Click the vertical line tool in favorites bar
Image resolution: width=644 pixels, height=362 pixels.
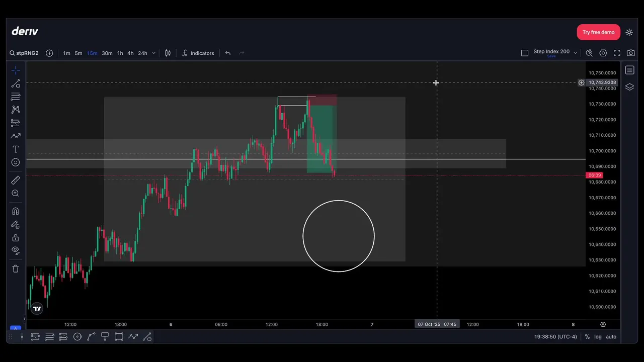22,337
